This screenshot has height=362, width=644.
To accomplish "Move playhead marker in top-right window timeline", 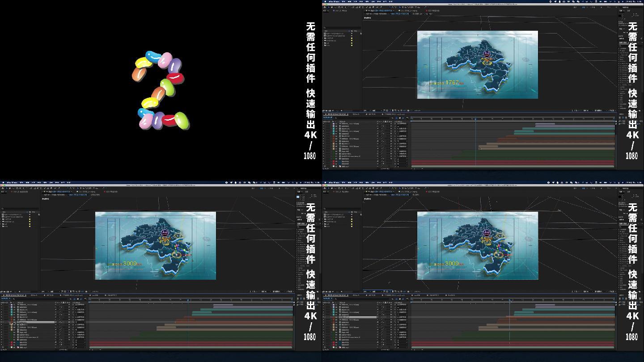I will coord(475,119).
